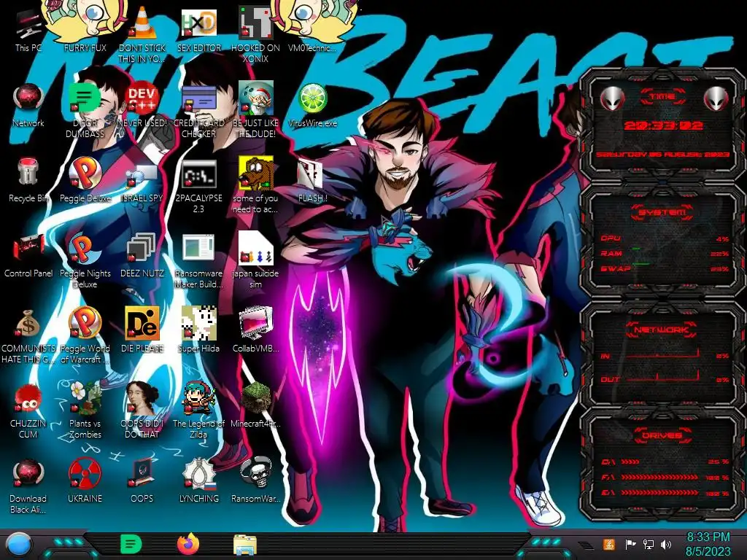Open green notes app pinned on taskbar
The image size is (747, 560).
pyautogui.click(x=131, y=544)
